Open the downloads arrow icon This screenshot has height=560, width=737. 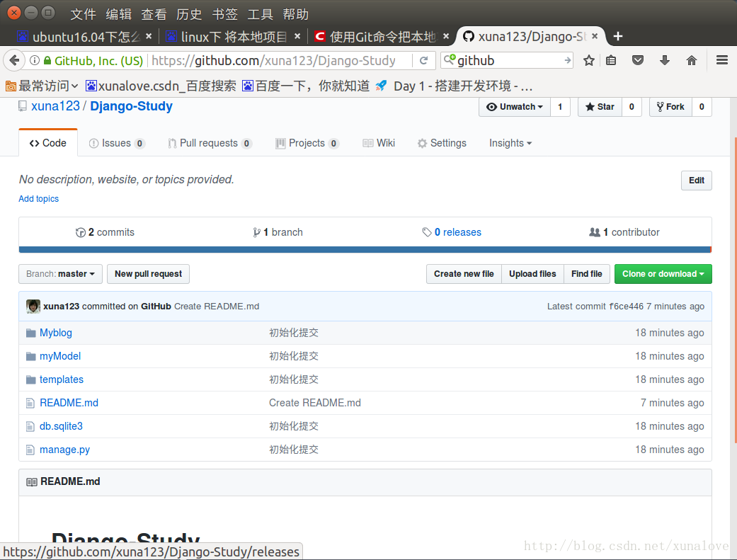click(664, 60)
